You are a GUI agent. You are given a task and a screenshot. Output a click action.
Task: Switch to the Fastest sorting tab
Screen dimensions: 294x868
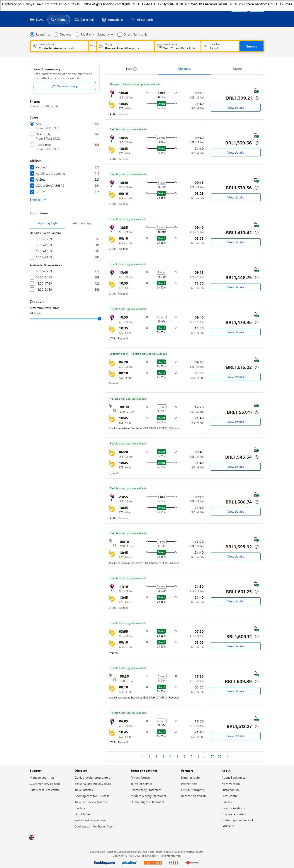point(237,69)
